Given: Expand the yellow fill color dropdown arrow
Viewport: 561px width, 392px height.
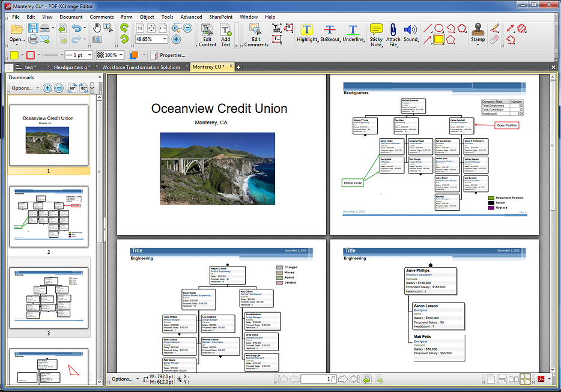Looking at the screenshot, I should coord(22,55).
